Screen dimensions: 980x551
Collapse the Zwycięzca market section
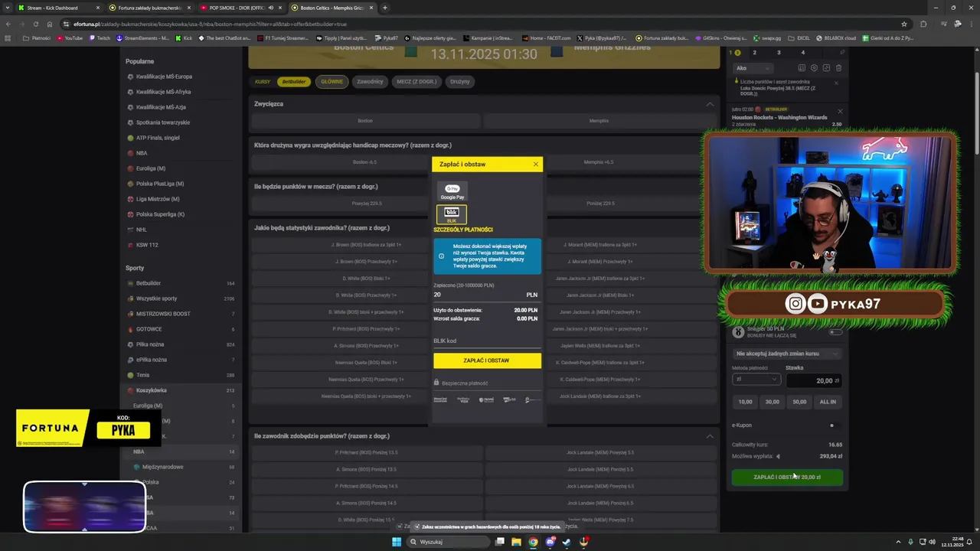[710, 104]
